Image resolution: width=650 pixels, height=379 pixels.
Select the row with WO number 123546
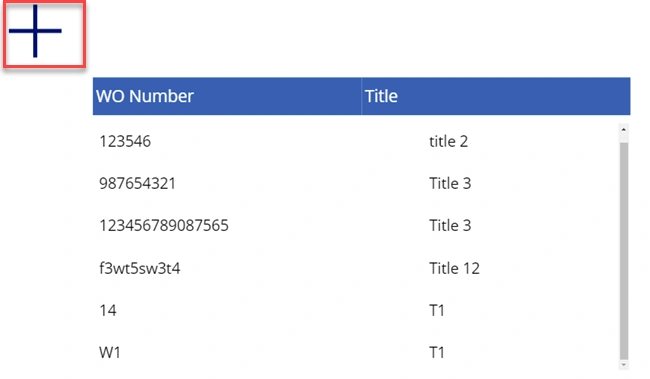click(x=356, y=141)
